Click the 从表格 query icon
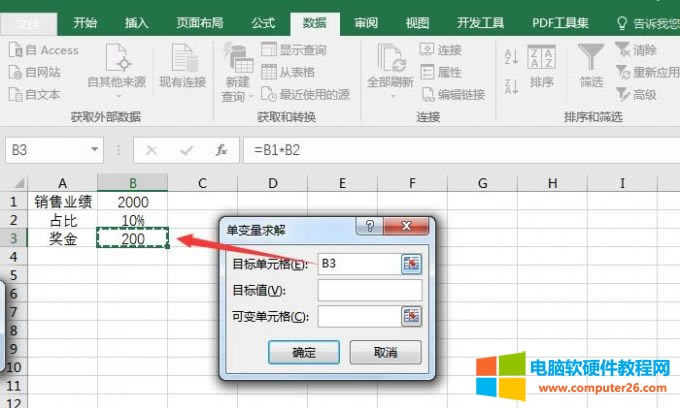The height and width of the screenshot is (408, 680). pos(269,72)
